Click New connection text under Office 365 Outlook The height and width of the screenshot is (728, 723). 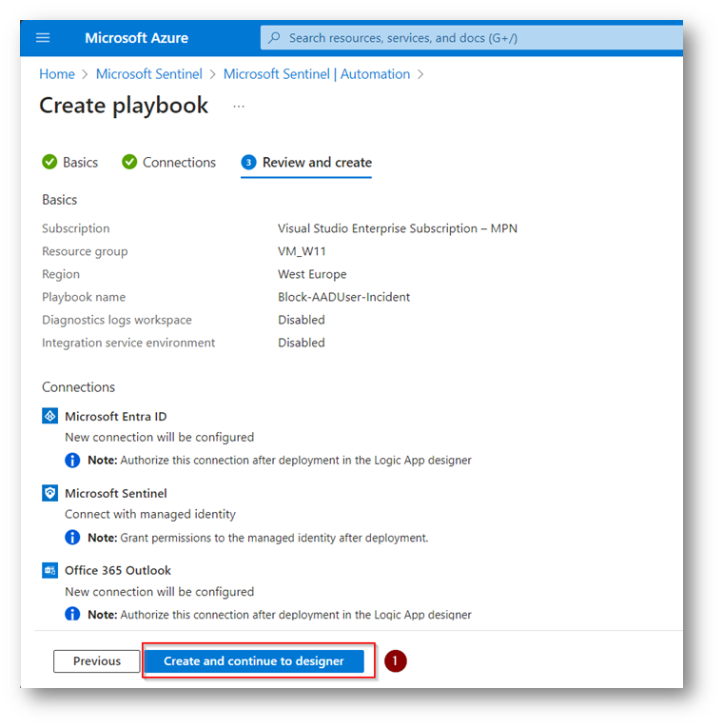[x=159, y=592]
